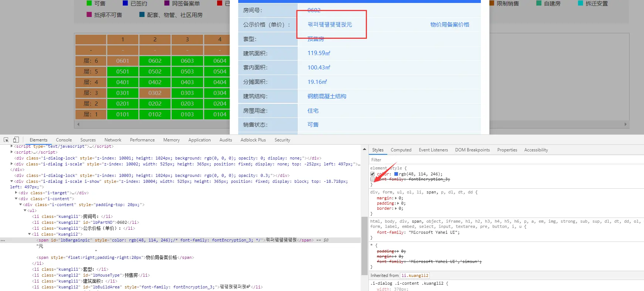This screenshot has width=644, height=291.
Task: Open color picker swatch for rgb(48, 114, 246)
Action: (x=396, y=174)
